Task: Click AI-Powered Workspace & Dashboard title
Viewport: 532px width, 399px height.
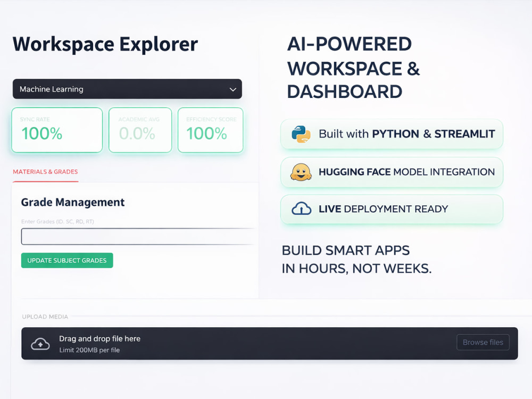Action: [x=353, y=68]
